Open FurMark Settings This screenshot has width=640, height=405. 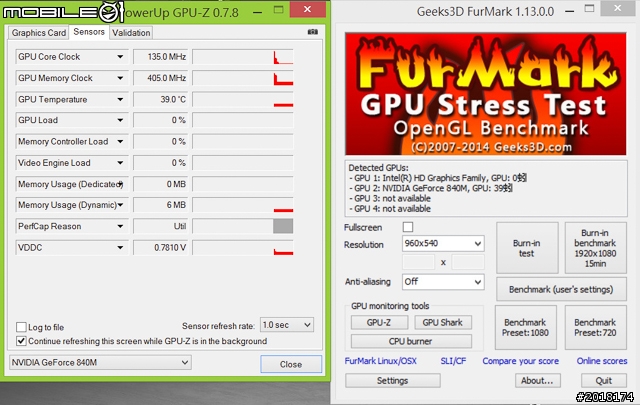(x=393, y=381)
